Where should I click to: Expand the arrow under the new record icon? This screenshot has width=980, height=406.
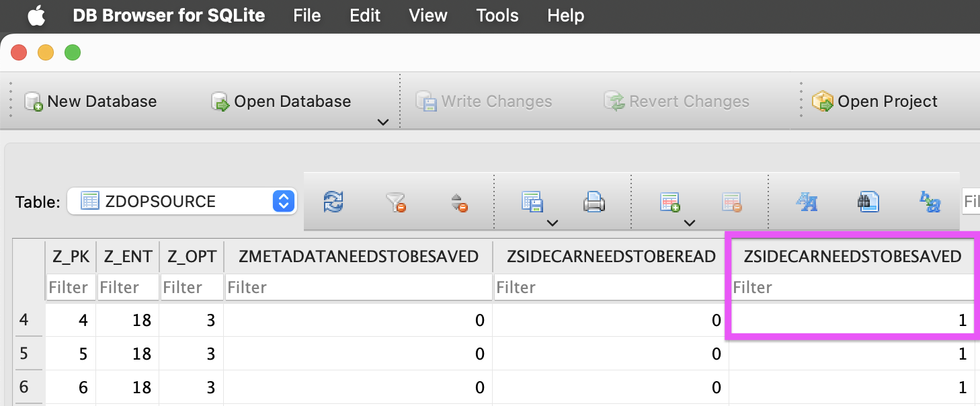689,222
